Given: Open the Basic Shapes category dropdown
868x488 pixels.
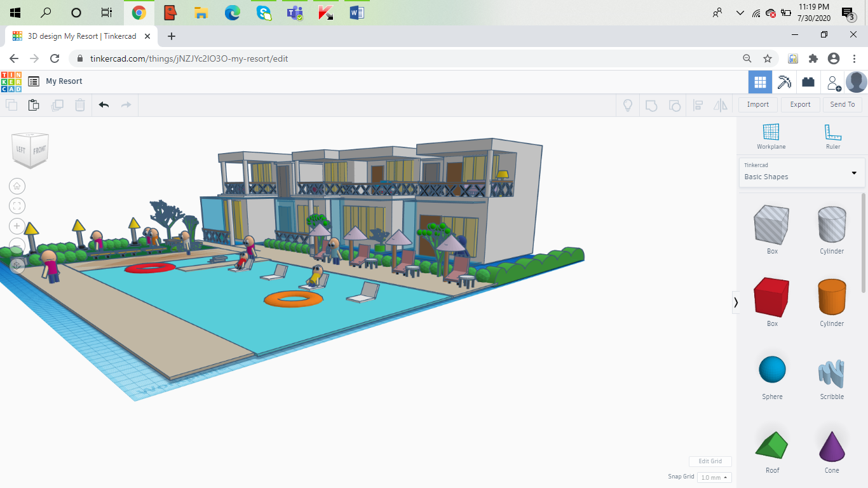Looking at the screenshot, I should click(801, 172).
